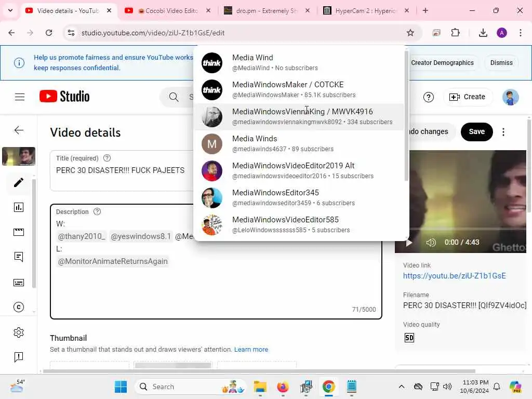
Task: Click the title field with PERC 30 DISASTER
Action: (122, 170)
